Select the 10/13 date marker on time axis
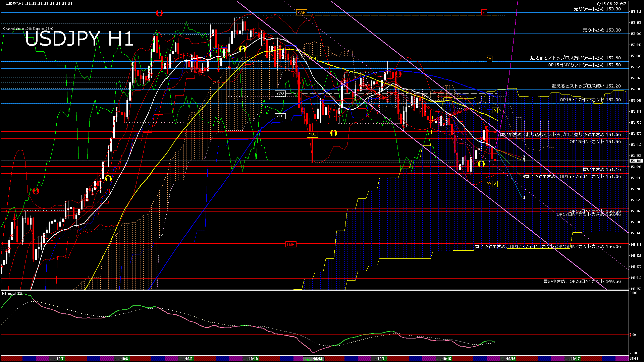 (317, 359)
